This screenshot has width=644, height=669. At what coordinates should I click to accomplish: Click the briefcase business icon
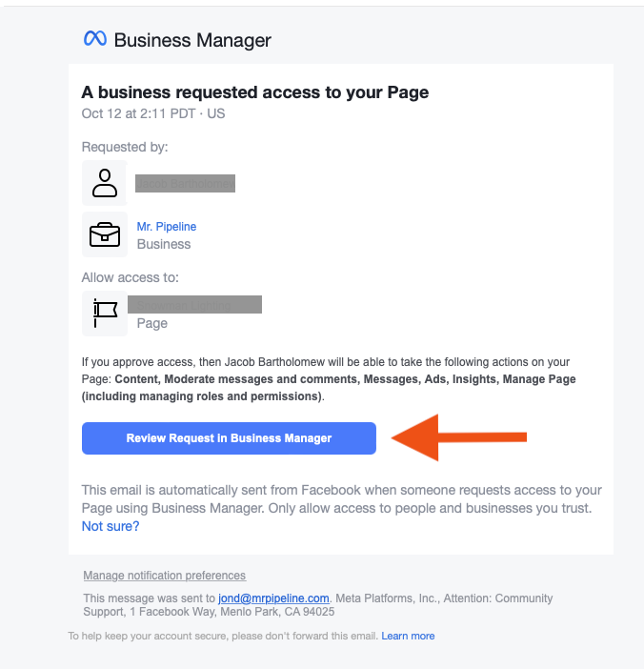click(x=105, y=234)
